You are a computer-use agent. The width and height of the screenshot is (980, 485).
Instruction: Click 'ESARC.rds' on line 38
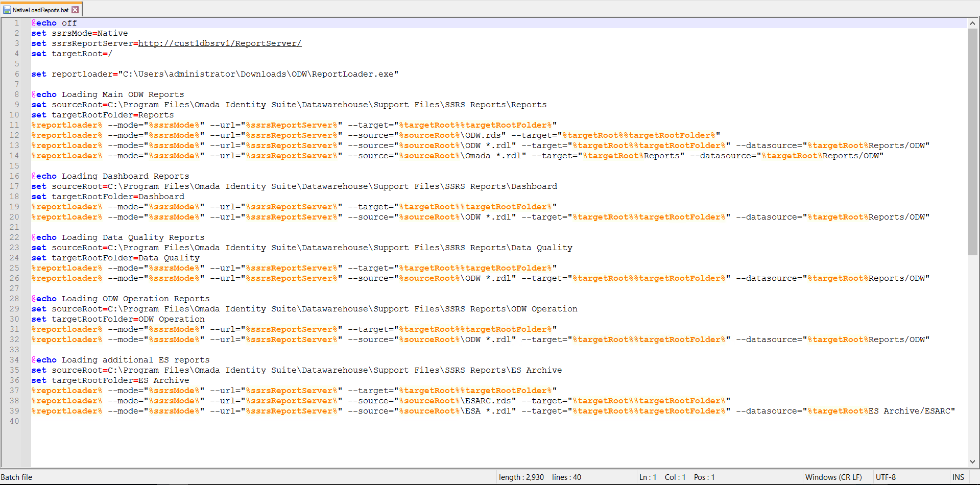[x=488, y=401]
